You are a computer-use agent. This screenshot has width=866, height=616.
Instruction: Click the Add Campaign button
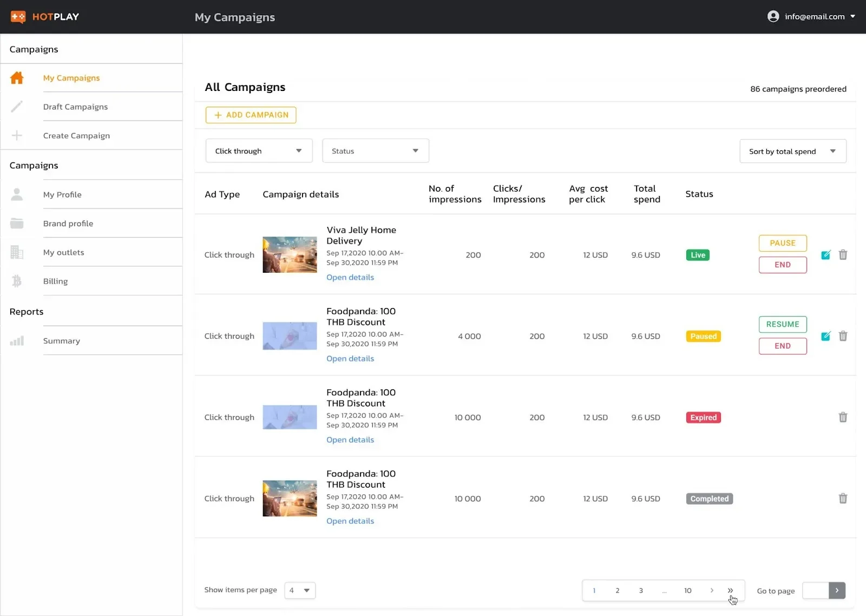[x=251, y=115]
